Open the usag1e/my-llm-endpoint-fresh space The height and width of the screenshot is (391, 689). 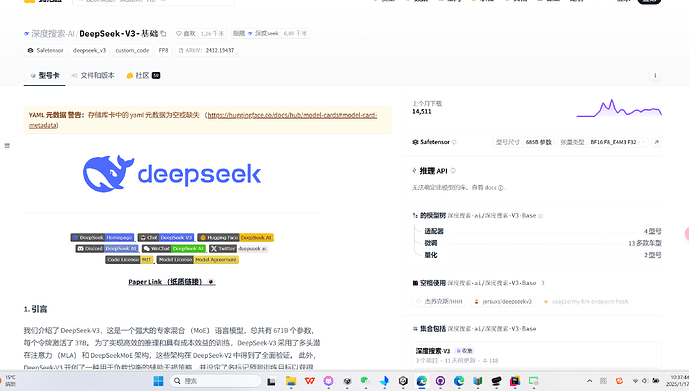(585, 302)
